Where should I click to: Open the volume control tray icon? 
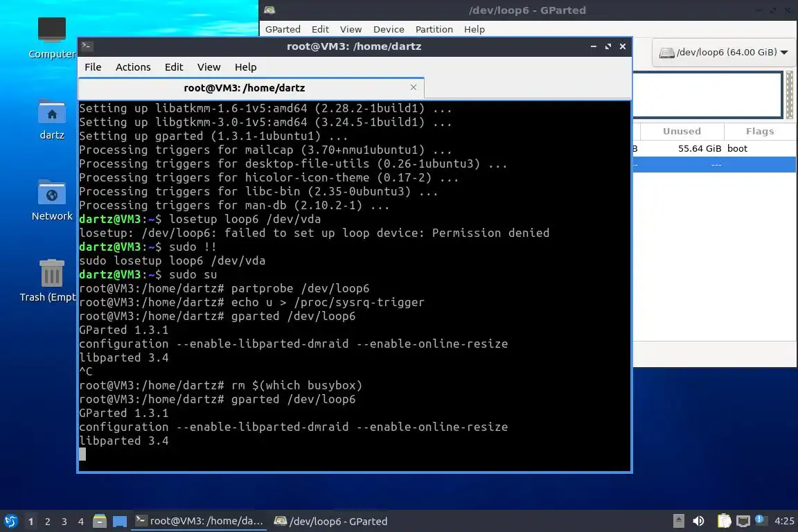[x=699, y=521]
